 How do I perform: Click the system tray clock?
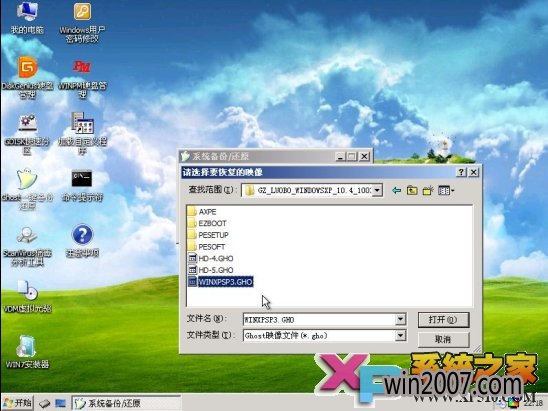(x=533, y=403)
